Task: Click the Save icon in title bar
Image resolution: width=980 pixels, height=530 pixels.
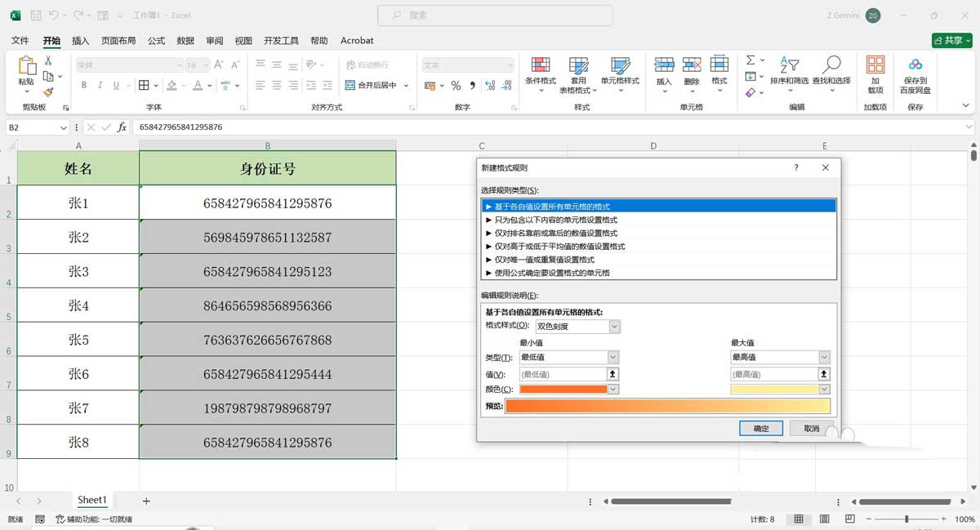Action: 35,15
